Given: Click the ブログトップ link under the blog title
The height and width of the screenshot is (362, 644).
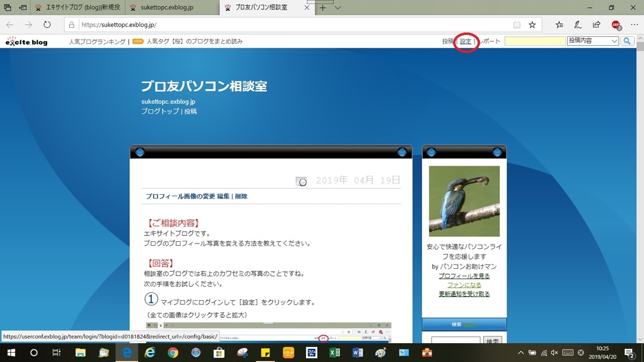Looking at the screenshot, I should (160, 112).
